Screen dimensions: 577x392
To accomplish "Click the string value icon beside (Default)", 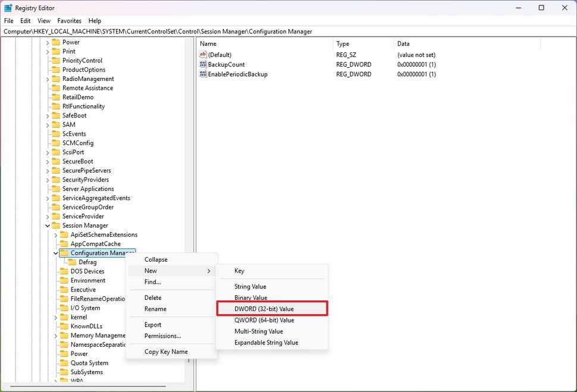I will pos(203,54).
